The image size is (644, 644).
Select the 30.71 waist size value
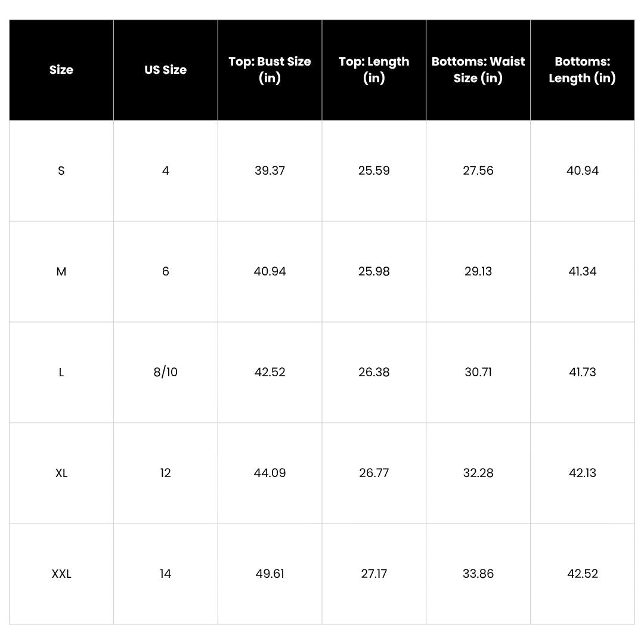[x=478, y=373]
